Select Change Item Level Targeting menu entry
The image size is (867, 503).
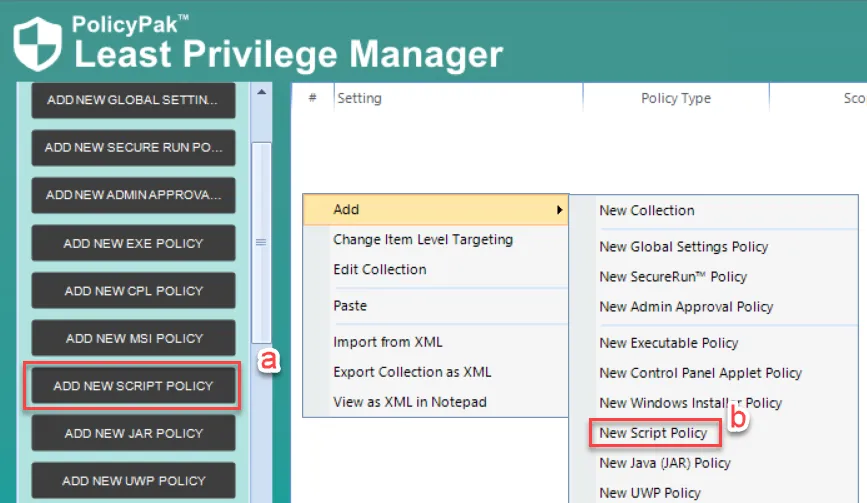click(x=422, y=240)
